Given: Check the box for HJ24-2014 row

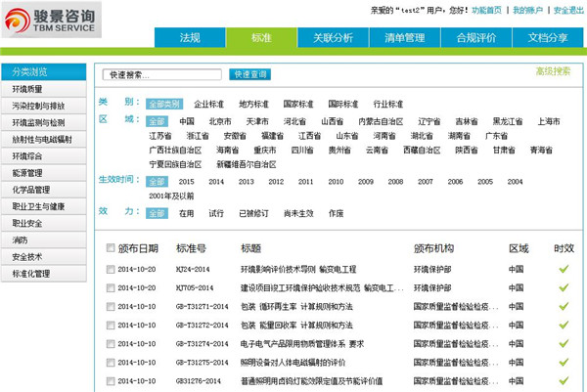Looking at the screenshot, I should pos(111,269).
